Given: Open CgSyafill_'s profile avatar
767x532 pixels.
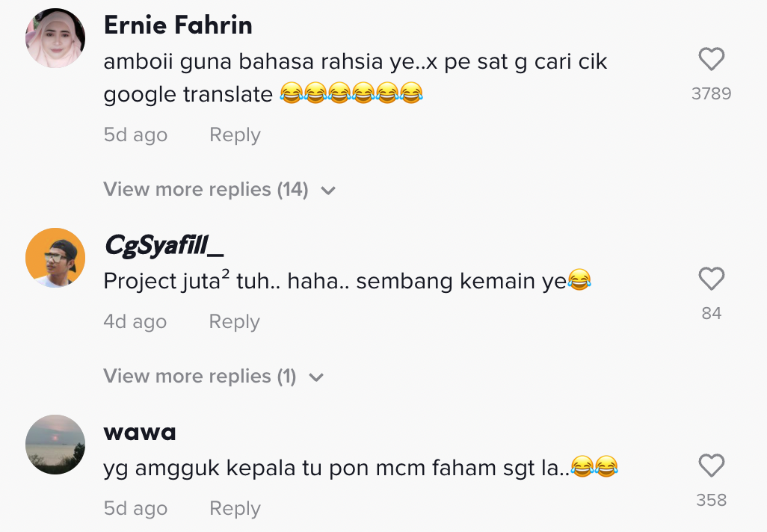Looking at the screenshot, I should coord(55,258).
